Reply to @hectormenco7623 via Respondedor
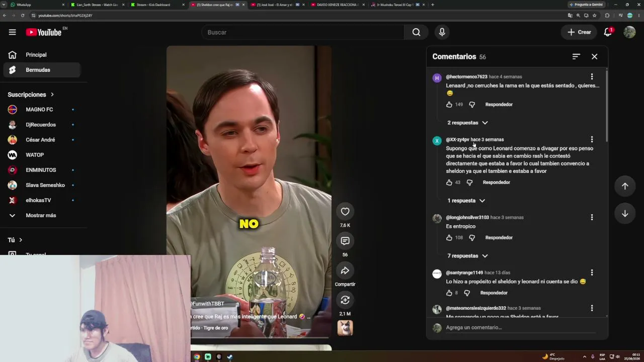Screen dimensions: 644x362 tap(499, 105)
